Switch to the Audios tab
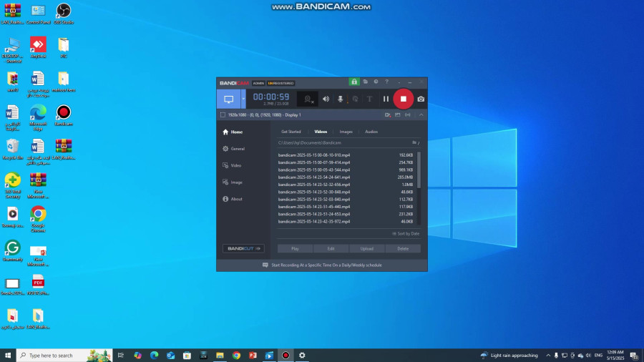644x362 pixels. pyautogui.click(x=371, y=132)
